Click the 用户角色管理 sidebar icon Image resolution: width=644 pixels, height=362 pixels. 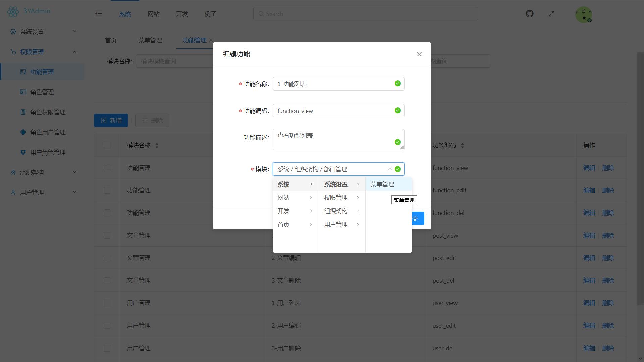(23, 152)
